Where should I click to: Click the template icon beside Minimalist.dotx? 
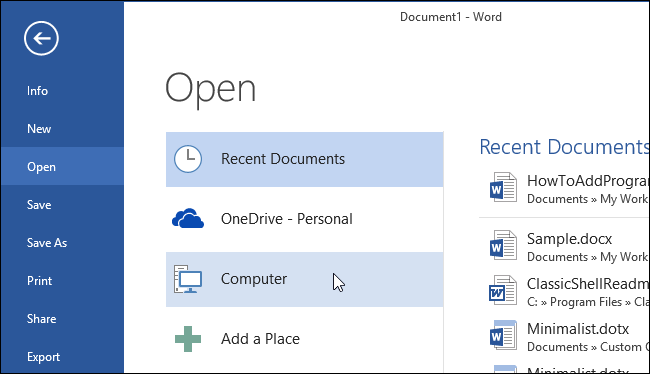pos(503,335)
